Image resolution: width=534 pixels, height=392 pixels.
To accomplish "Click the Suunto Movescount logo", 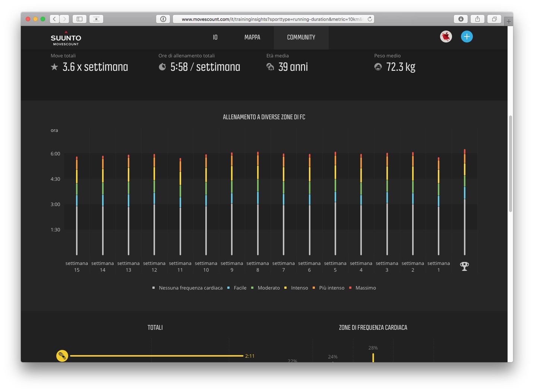I will (x=66, y=38).
